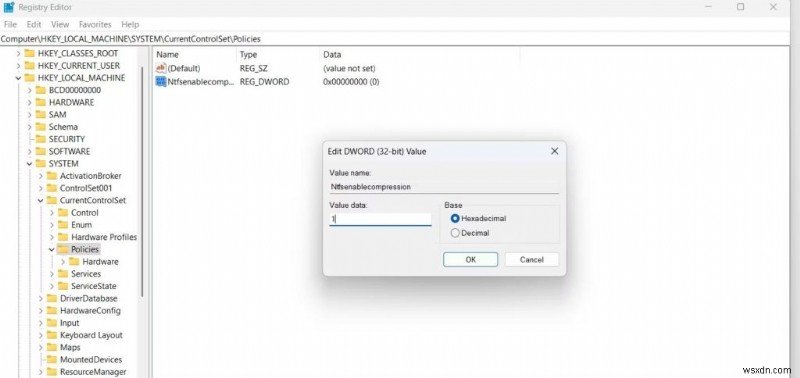Viewport: 800px width, 378px height.
Task: Open the Favorites menu
Action: 95,24
